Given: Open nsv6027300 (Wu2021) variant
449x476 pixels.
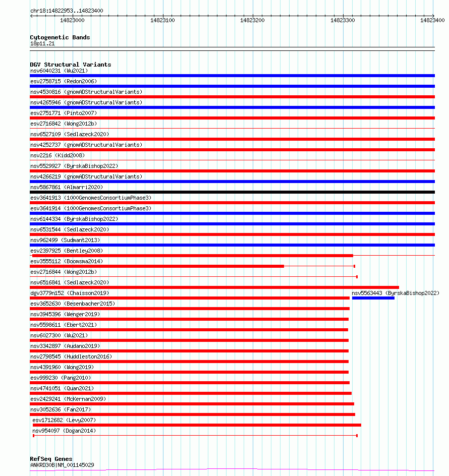Looking at the screenshot, I should click(59, 336).
